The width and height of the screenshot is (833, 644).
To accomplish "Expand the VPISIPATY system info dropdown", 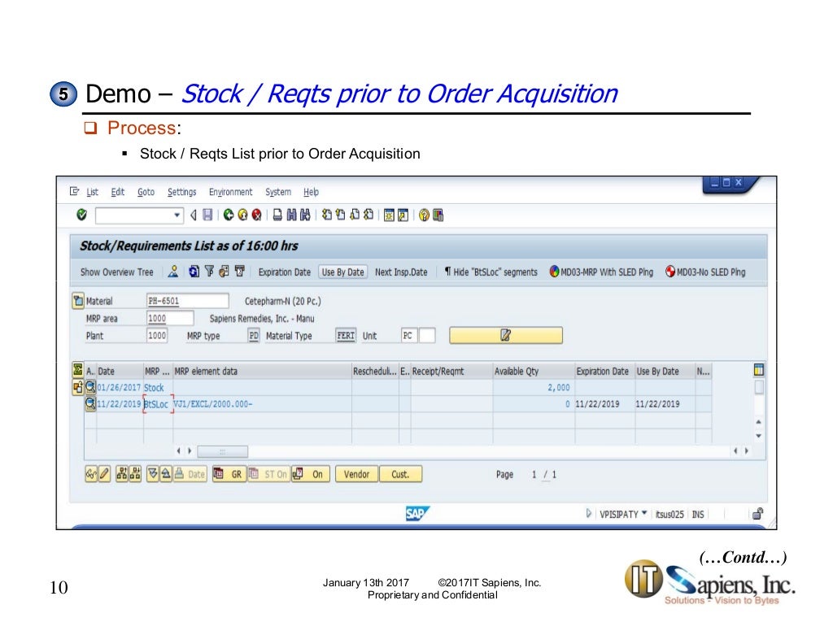I will pyautogui.click(x=644, y=513).
